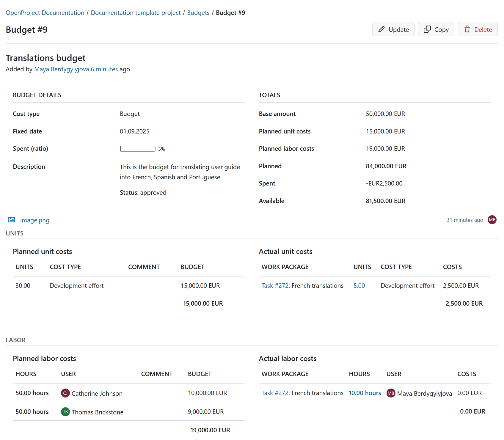Image resolution: width=504 pixels, height=440 pixels.
Task: Click the 10.00 hours link
Action: tap(365, 393)
